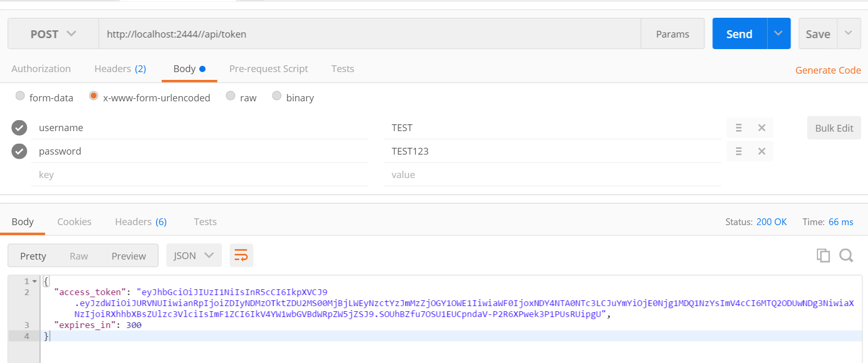
Task: Open the response Headers (6) tab
Action: [141, 222]
